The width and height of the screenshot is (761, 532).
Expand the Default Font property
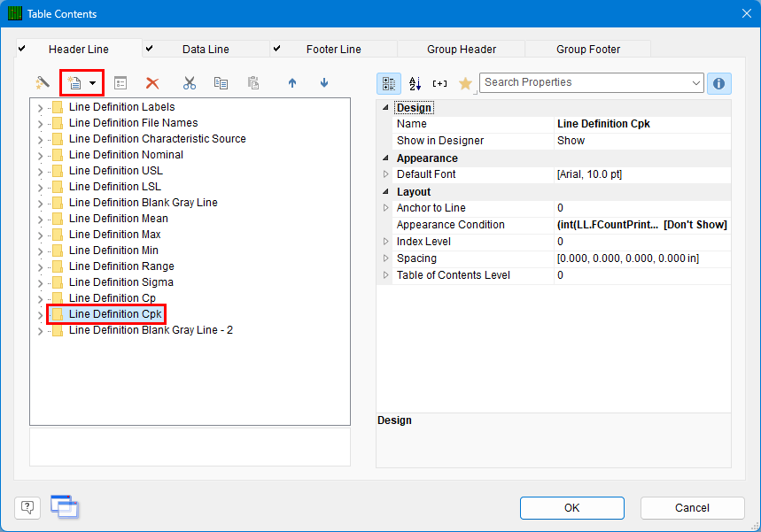(386, 174)
